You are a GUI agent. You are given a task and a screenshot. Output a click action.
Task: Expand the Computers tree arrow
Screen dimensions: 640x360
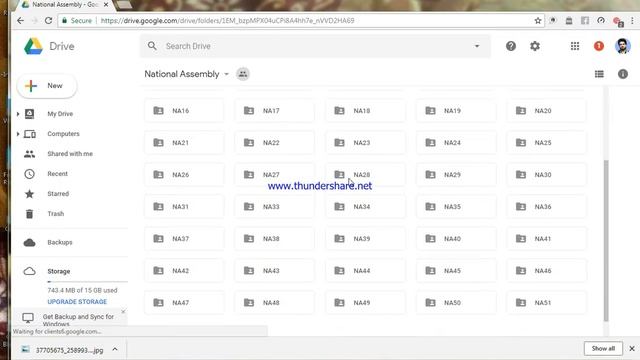(x=18, y=134)
